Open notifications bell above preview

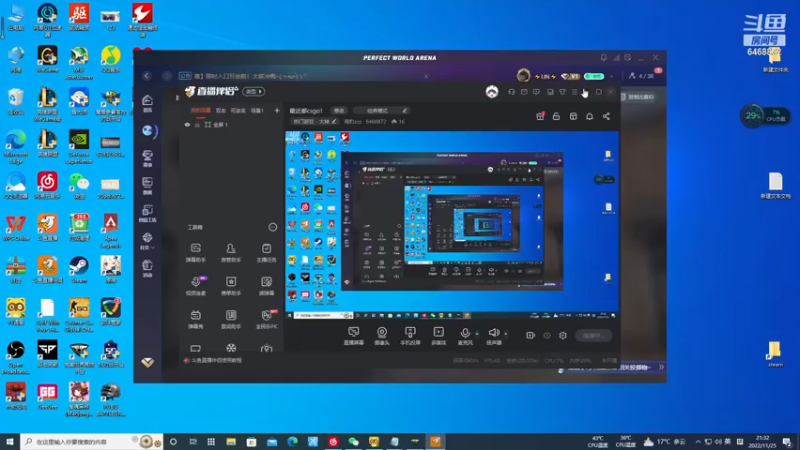click(x=589, y=116)
